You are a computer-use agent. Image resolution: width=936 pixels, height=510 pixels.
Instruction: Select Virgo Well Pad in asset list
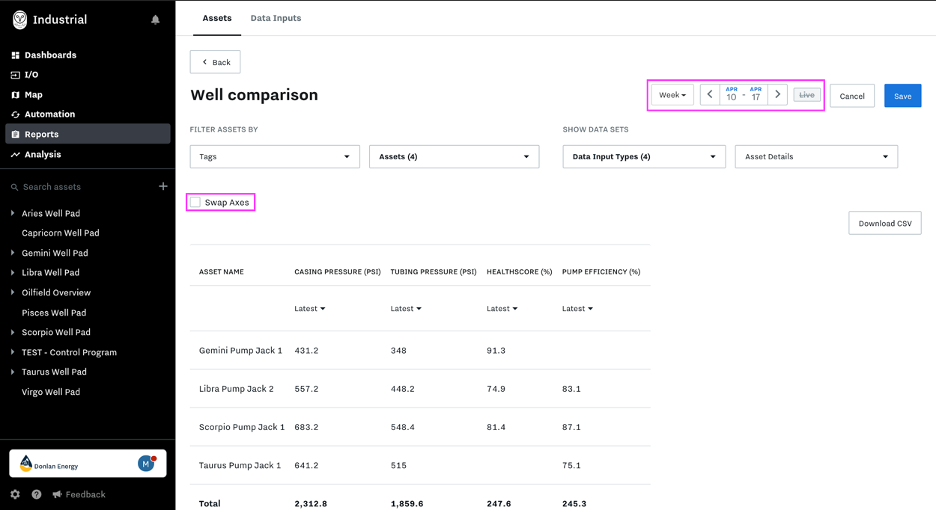click(51, 392)
